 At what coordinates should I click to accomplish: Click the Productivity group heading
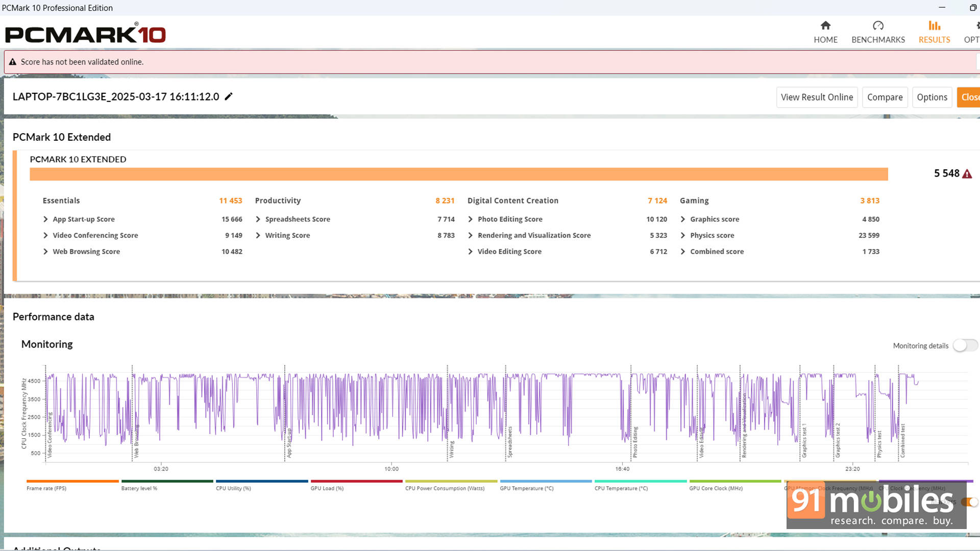pyautogui.click(x=278, y=201)
